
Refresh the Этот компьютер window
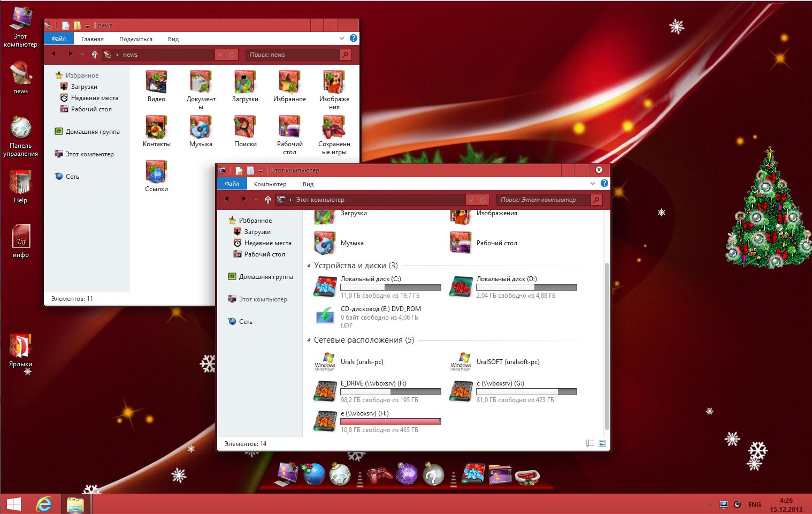[482, 200]
